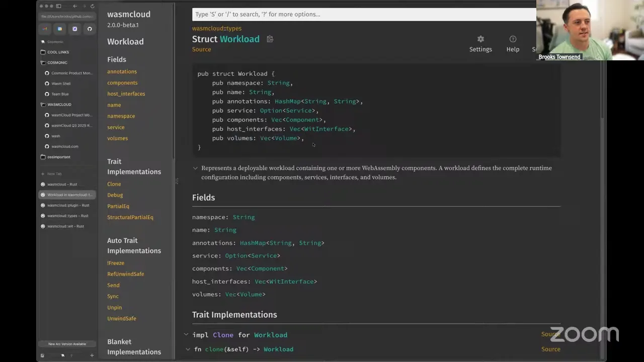Screen dimensions: 644x362
Task: Collapse the Workload struct description toggle
Action: [x=195, y=168]
